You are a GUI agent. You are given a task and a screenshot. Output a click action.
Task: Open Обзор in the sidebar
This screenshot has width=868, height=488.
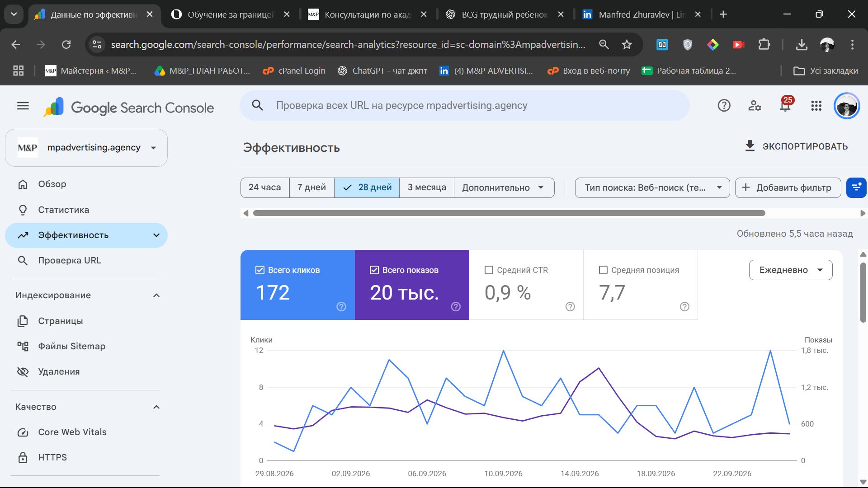tap(86, 184)
